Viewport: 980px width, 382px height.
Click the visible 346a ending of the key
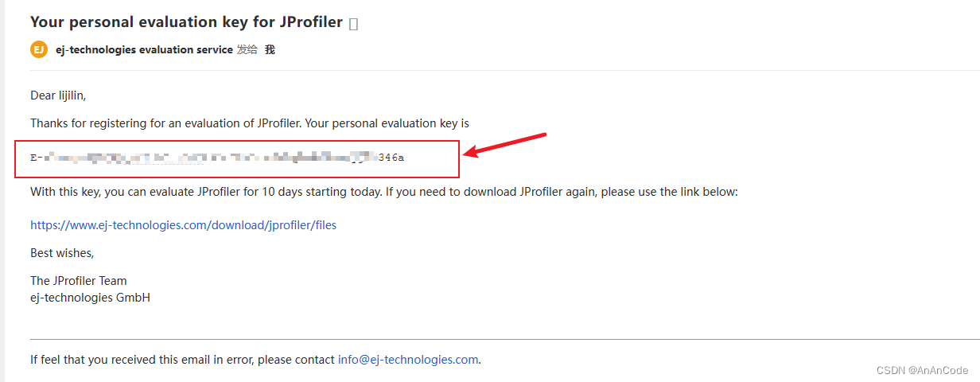pos(391,158)
